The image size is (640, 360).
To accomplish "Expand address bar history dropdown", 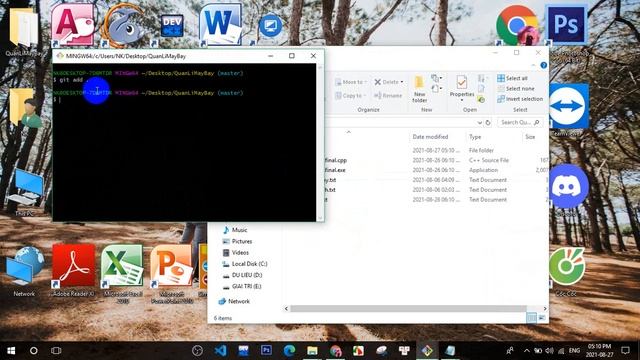I will click(479, 122).
